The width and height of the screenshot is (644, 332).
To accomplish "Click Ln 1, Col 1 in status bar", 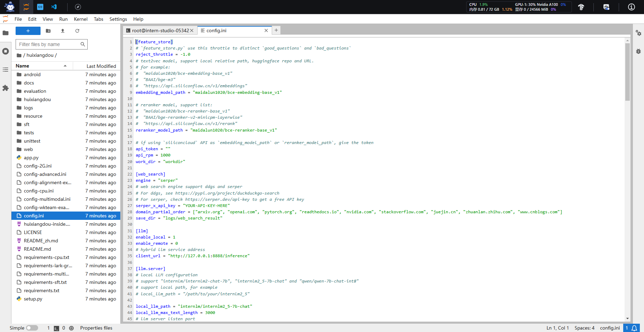I will (558, 328).
